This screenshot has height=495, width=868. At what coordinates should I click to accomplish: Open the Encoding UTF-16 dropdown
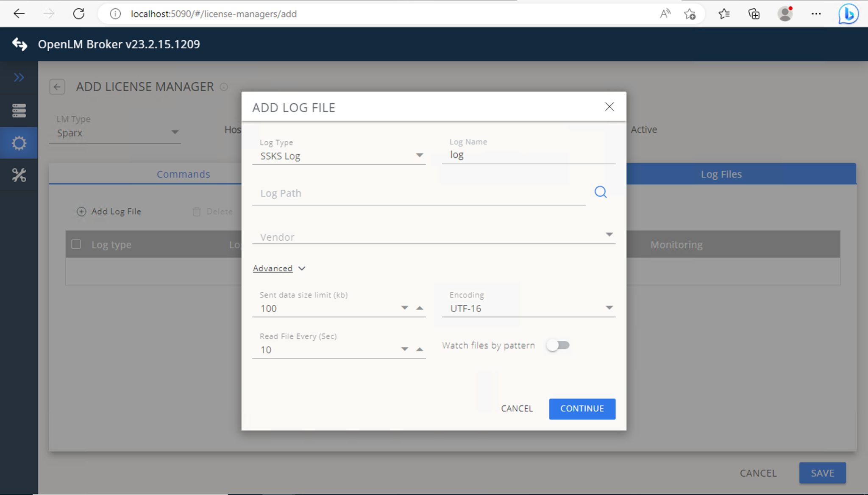(609, 308)
